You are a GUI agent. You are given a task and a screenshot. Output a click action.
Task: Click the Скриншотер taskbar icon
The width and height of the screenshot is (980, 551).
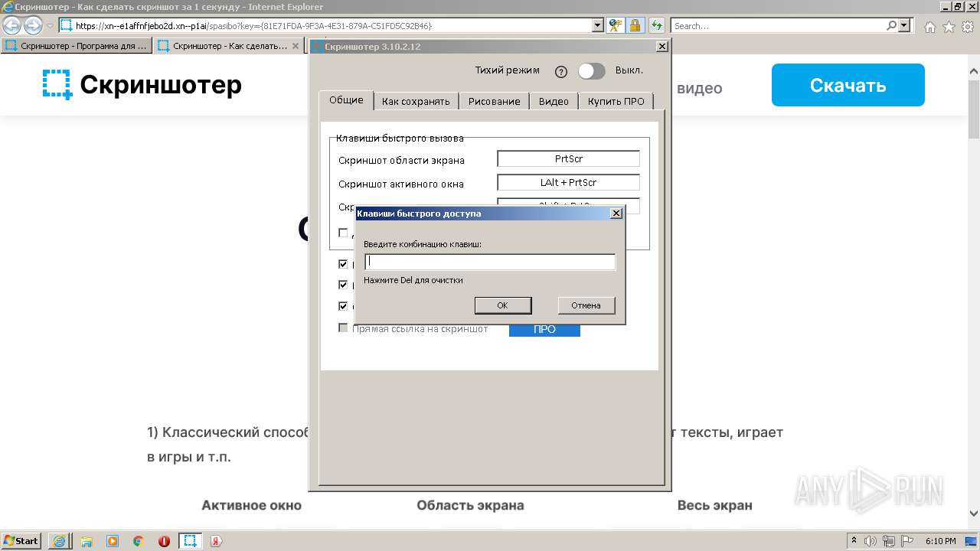(x=191, y=541)
